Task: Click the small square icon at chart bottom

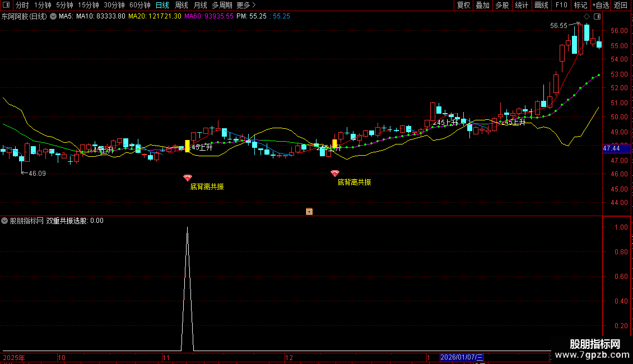Action: 309,212
